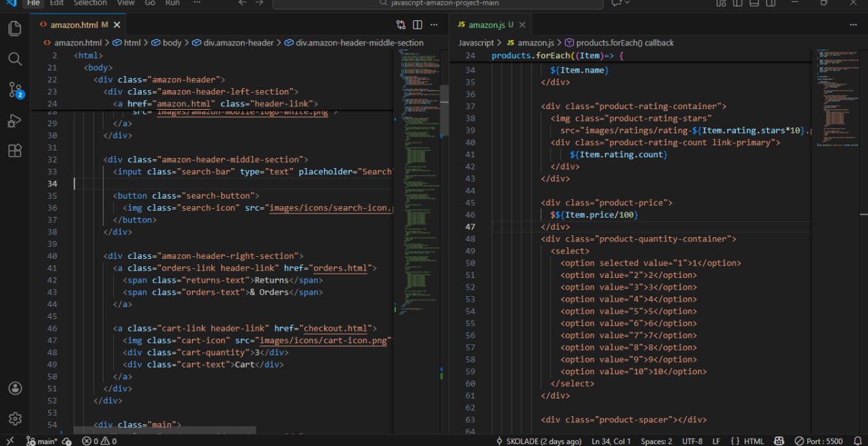Open the more actions ellipsis in editor toolbar
The height and width of the screenshot is (446, 868).
coord(434,25)
